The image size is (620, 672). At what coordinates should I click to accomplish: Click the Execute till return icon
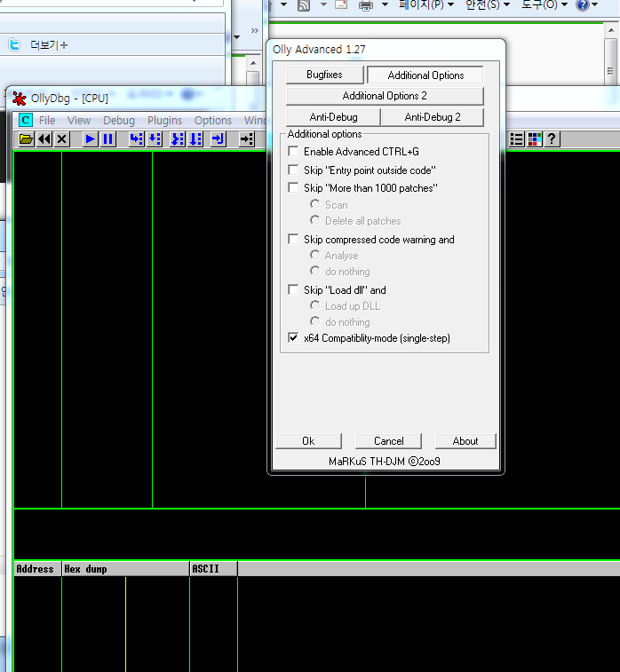tap(219, 138)
